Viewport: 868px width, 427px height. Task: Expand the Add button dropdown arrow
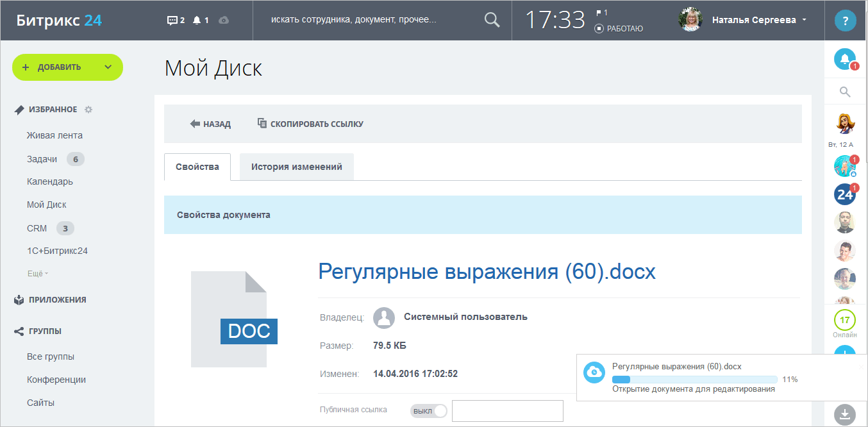point(108,67)
